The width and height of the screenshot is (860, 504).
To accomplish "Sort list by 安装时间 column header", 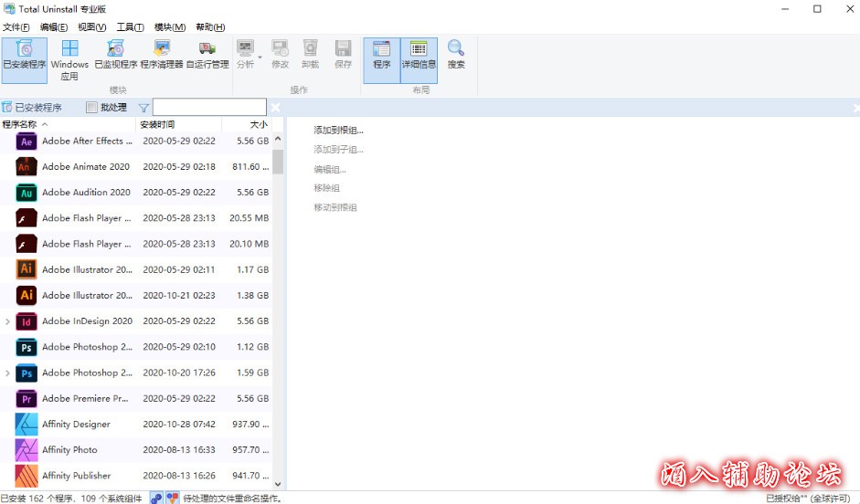I will [x=157, y=124].
